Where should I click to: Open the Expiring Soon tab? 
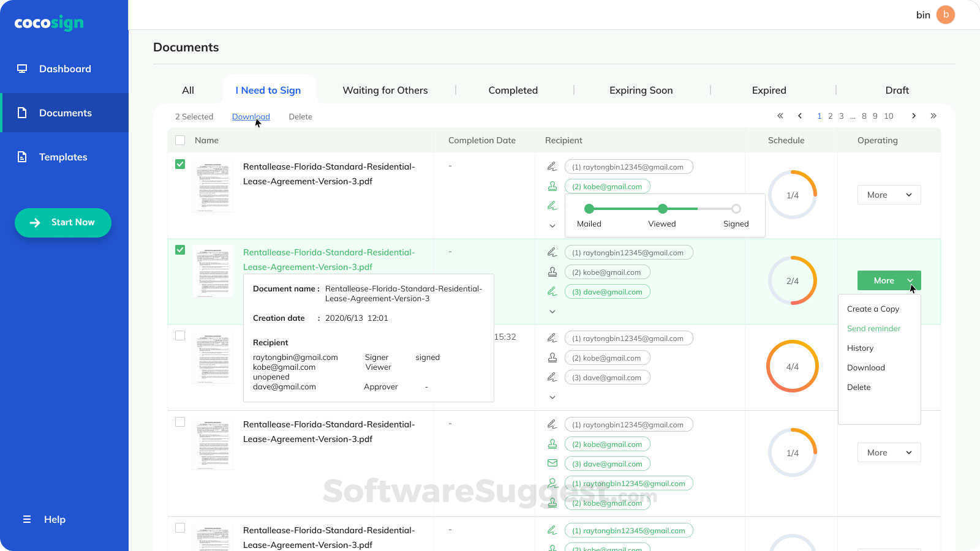point(641,90)
